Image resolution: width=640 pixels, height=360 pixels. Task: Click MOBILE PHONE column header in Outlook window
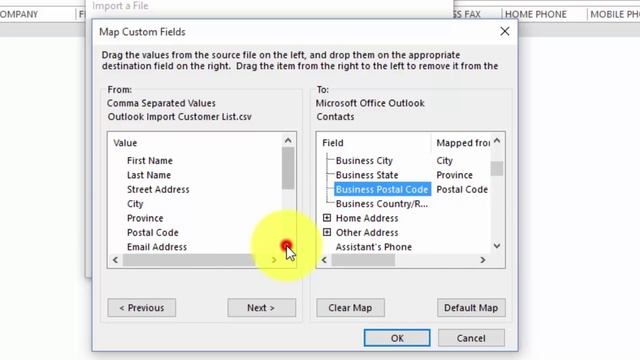[615, 14]
